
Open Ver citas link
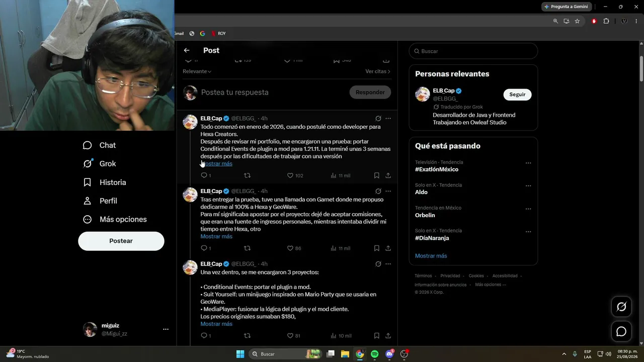(x=378, y=71)
